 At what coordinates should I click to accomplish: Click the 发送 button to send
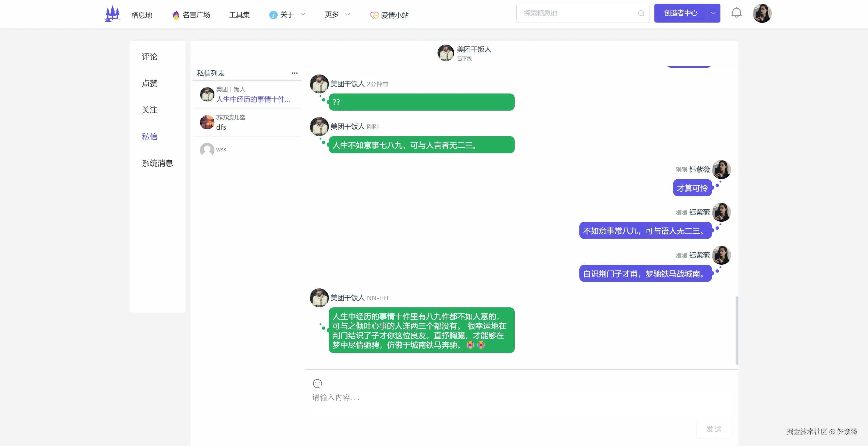click(x=714, y=429)
